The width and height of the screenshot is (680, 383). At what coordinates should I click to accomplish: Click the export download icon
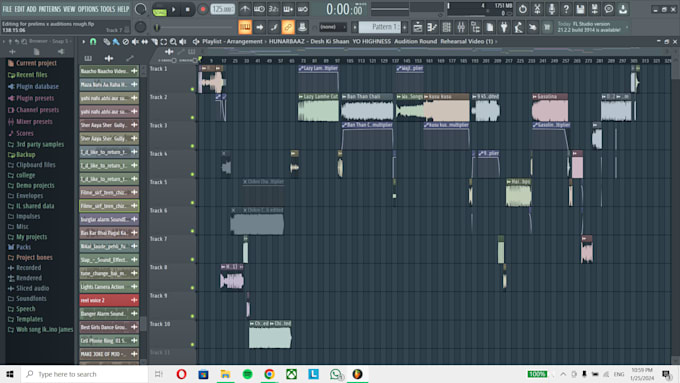[623, 9]
